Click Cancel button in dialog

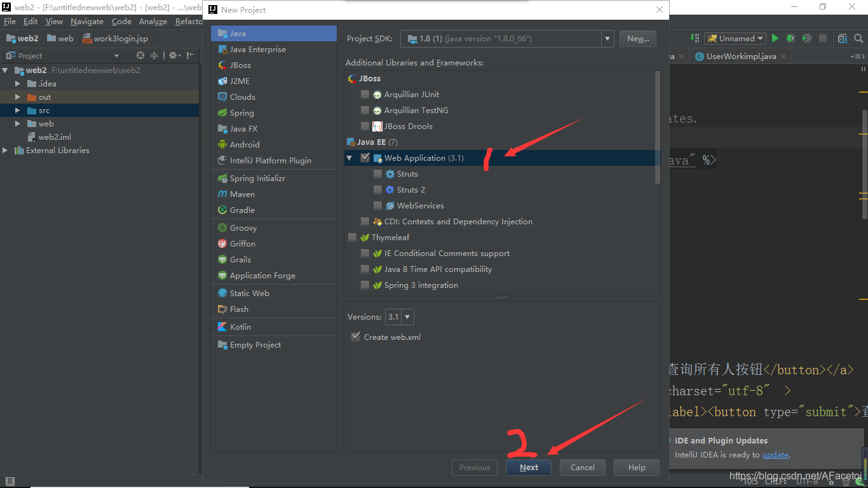(583, 467)
